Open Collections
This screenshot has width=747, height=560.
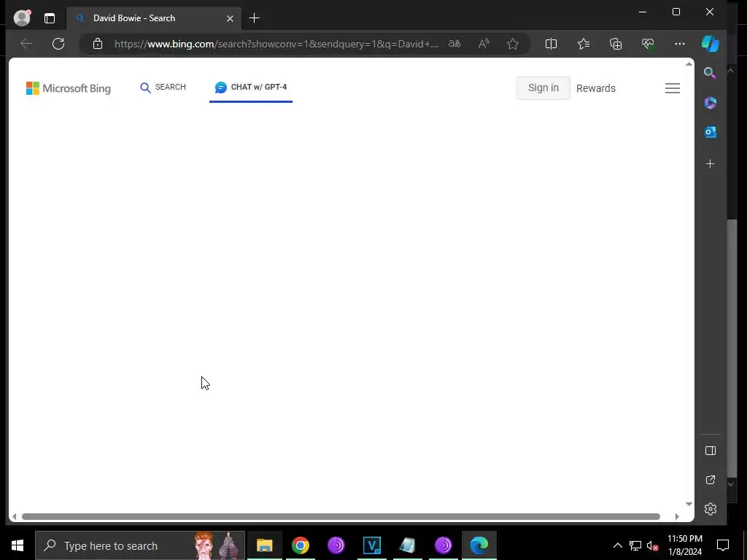pyautogui.click(x=616, y=44)
